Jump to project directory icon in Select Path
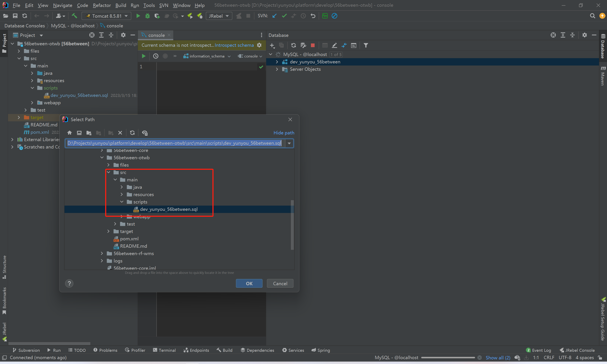This screenshot has height=364, width=607. (89, 133)
